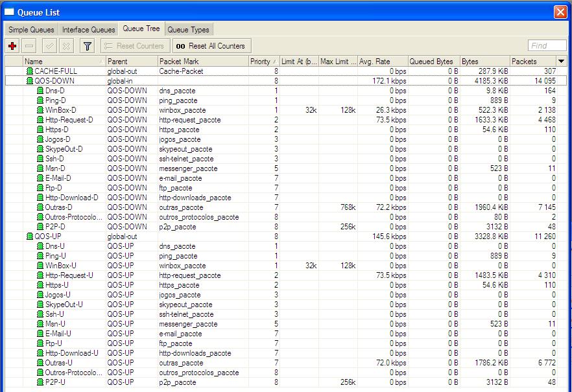Image resolution: width=572 pixels, height=392 pixels.
Task: Click the Ping-U queue icon
Action: 40,256
